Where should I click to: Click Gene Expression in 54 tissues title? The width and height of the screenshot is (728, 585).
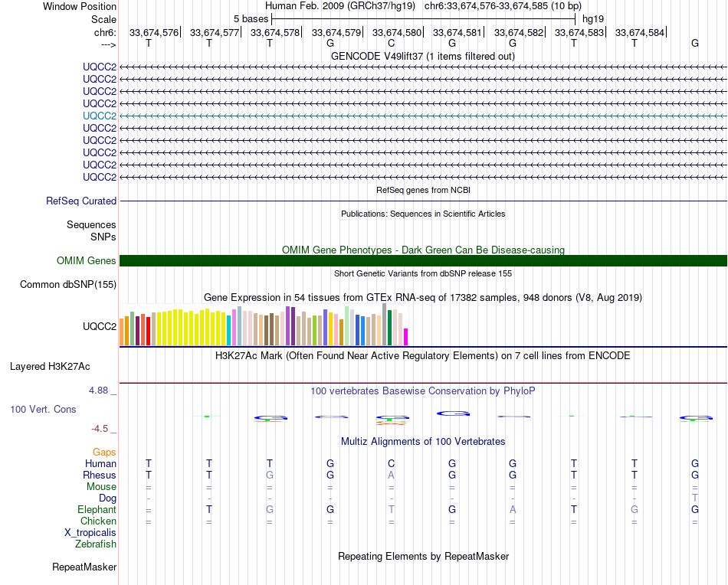(423, 297)
